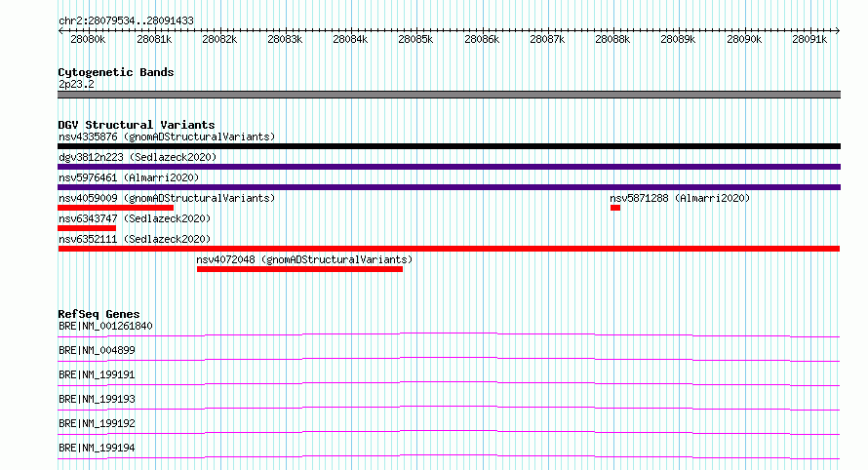Click the BRE NM_199193 magenta intron line
This screenshot has height=470, width=868.
(449, 408)
